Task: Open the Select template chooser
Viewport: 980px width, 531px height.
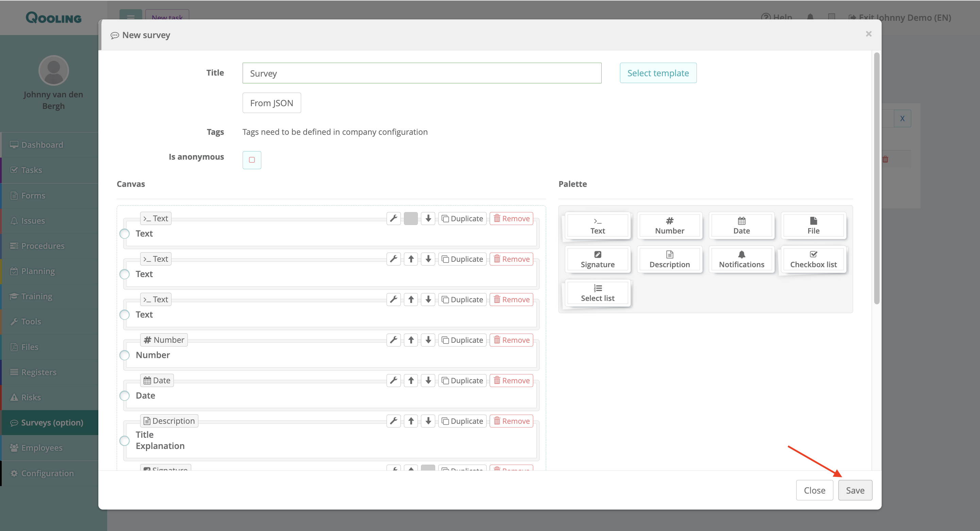Action: [x=658, y=73]
